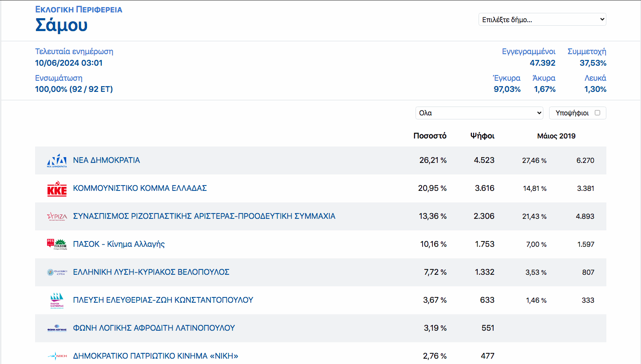The image size is (641, 364).
Task: Click the SYRIZA party logo
Action: [57, 217]
